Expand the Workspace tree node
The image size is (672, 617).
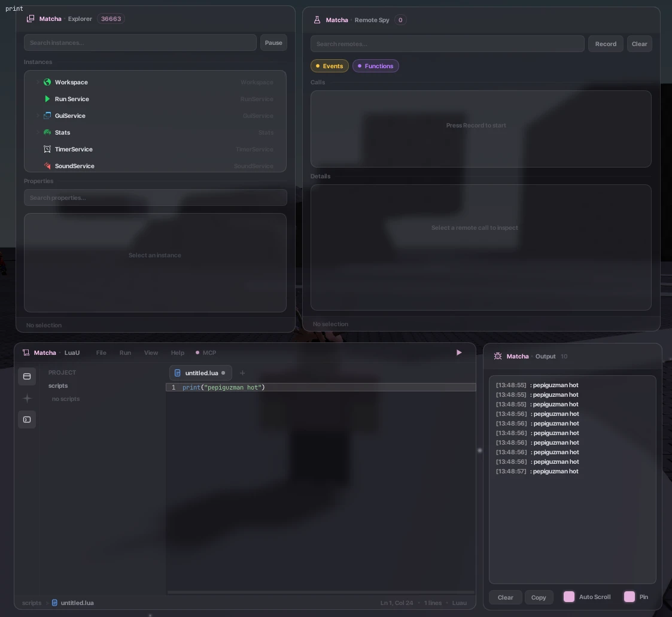[x=38, y=82]
